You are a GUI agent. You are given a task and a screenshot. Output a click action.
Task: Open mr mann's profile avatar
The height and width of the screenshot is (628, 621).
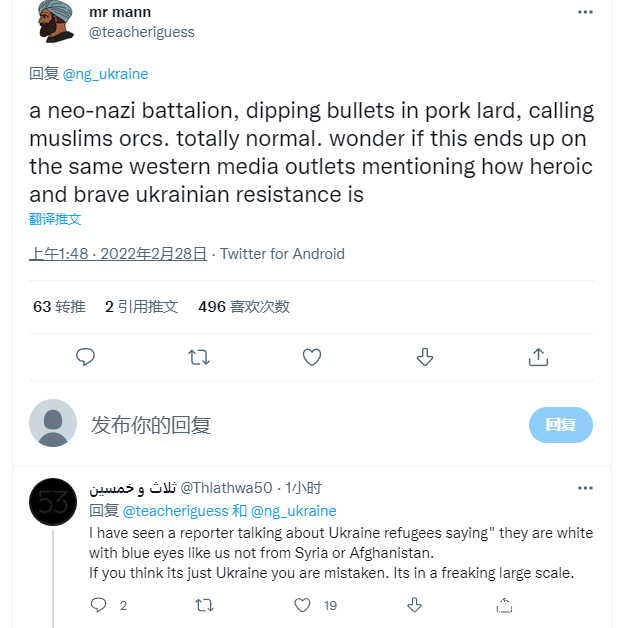(x=56, y=21)
